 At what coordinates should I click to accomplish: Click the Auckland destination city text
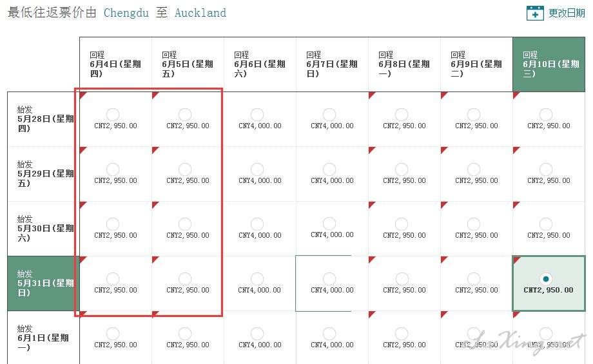[x=200, y=13]
